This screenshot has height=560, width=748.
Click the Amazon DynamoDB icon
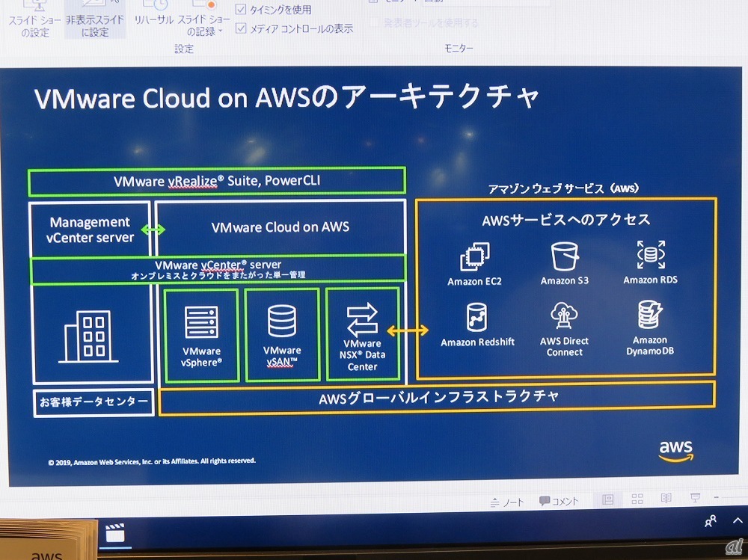point(650,315)
